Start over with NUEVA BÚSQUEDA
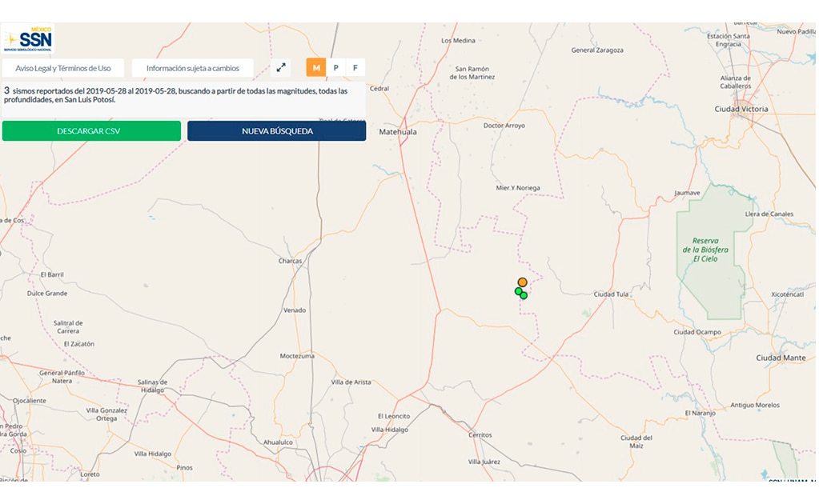This screenshot has height=504, width=819. pos(277,131)
